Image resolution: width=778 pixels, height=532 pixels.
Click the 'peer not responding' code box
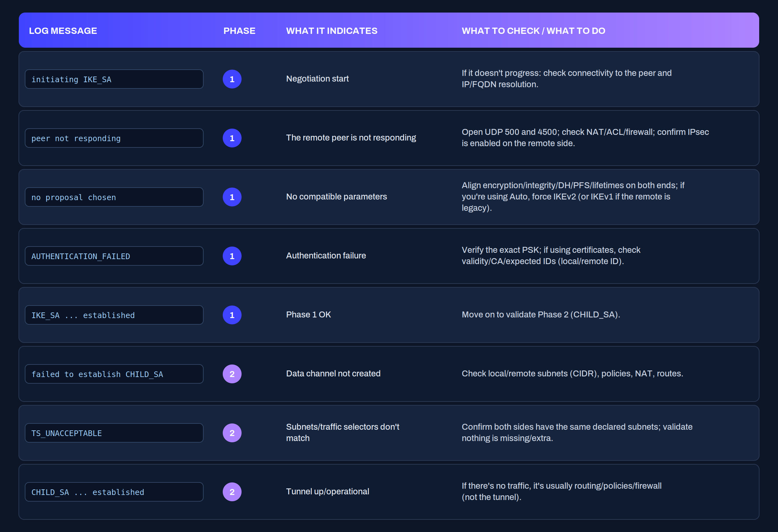click(x=114, y=138)
